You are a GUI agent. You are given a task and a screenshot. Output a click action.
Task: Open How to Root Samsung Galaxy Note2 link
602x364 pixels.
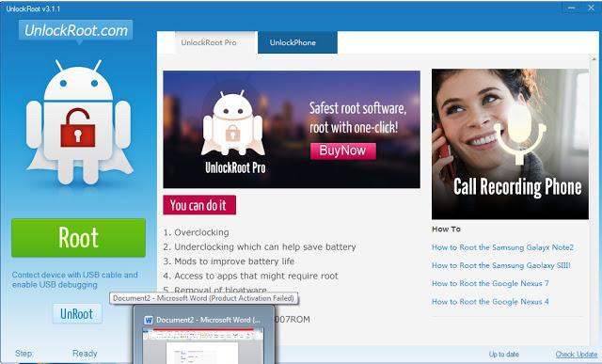pyautogui.click(x=502, y=247)
